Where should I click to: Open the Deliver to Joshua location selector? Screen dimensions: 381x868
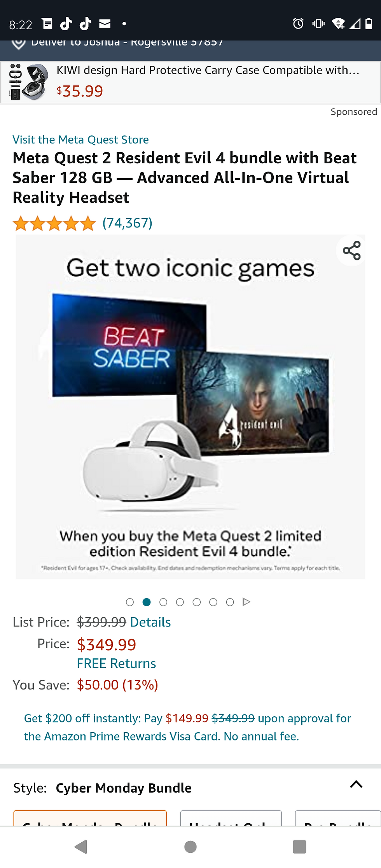point(127,44)
